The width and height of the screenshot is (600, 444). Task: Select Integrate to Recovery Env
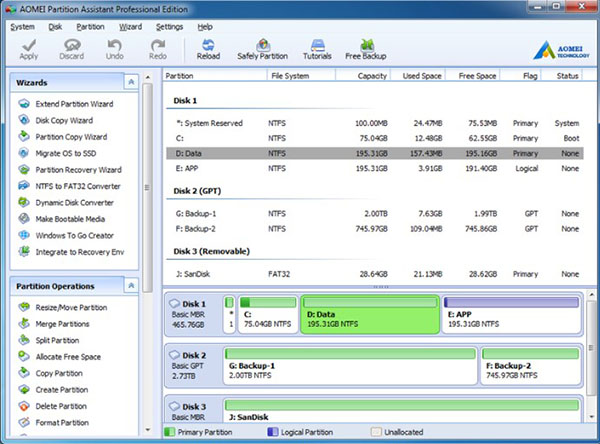coord(72,252)
